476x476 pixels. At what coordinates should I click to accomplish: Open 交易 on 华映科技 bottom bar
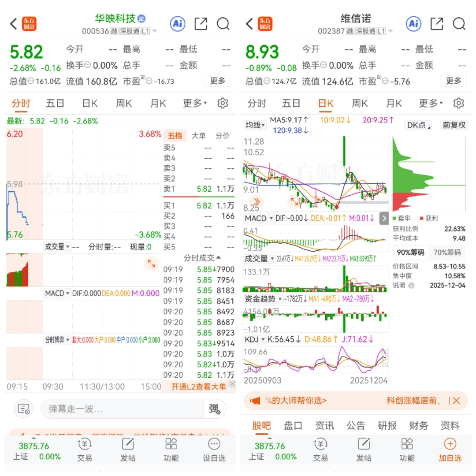pyautogui.click(x=84, y=450)
